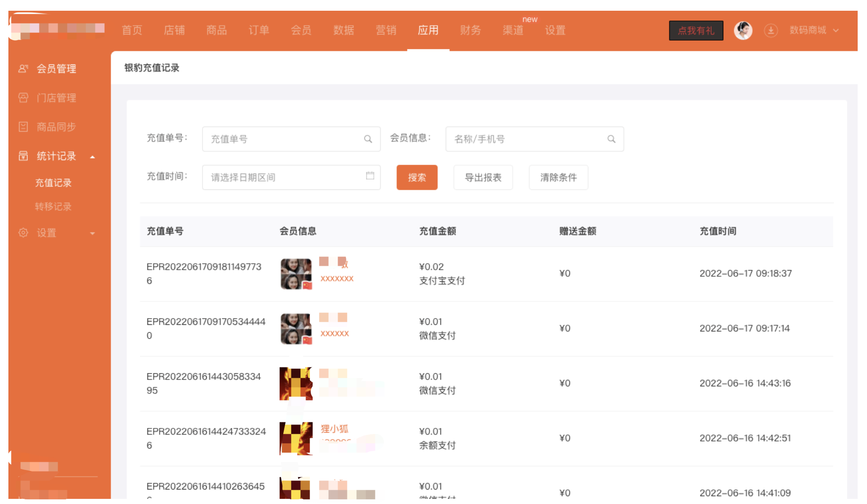Click the 清除条件 button
The image size is (867, 504).
point(558,177)
